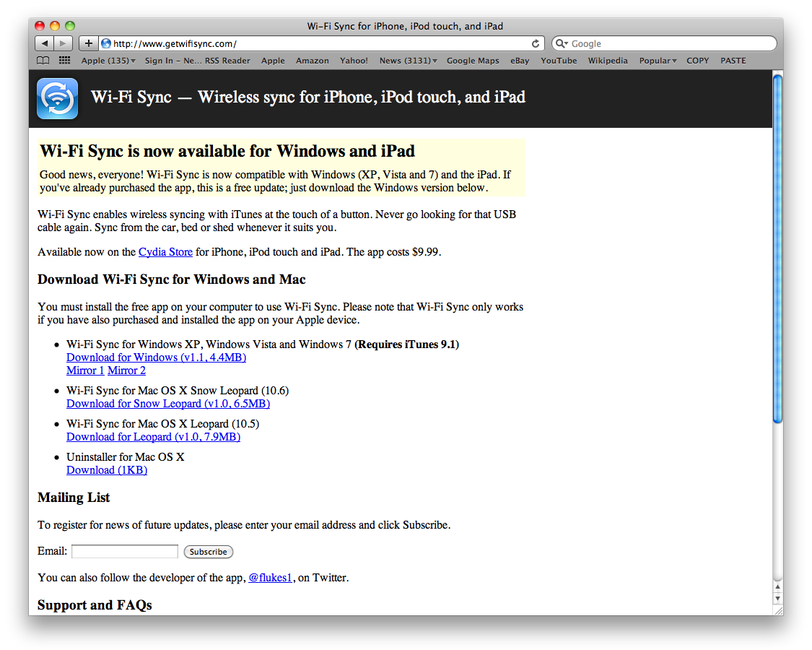Expand the Apple (135) bookmarks folder
This screenshot has height=650, width=812.
click(108, 61)
